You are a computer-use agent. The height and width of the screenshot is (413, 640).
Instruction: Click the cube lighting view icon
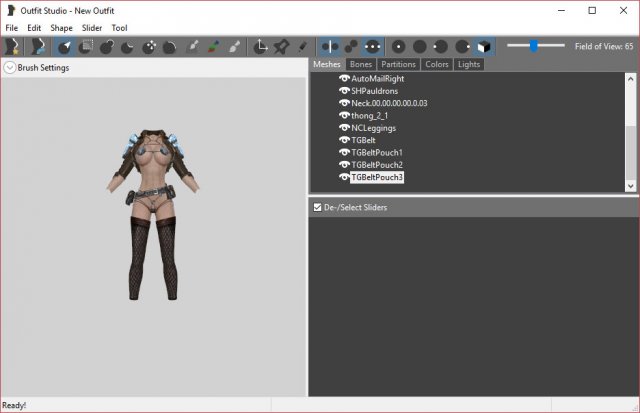484,46
